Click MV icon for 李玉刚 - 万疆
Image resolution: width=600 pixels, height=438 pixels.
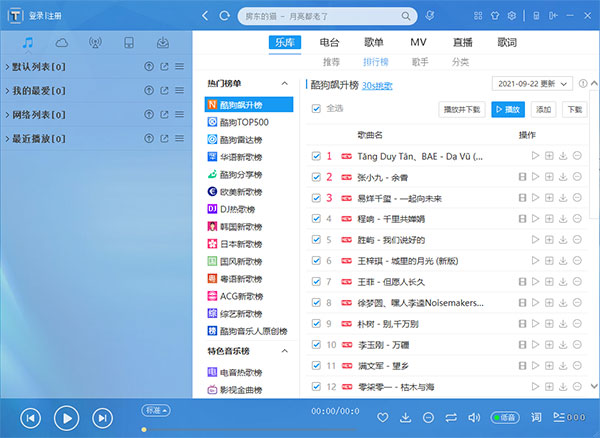(522, 345)
